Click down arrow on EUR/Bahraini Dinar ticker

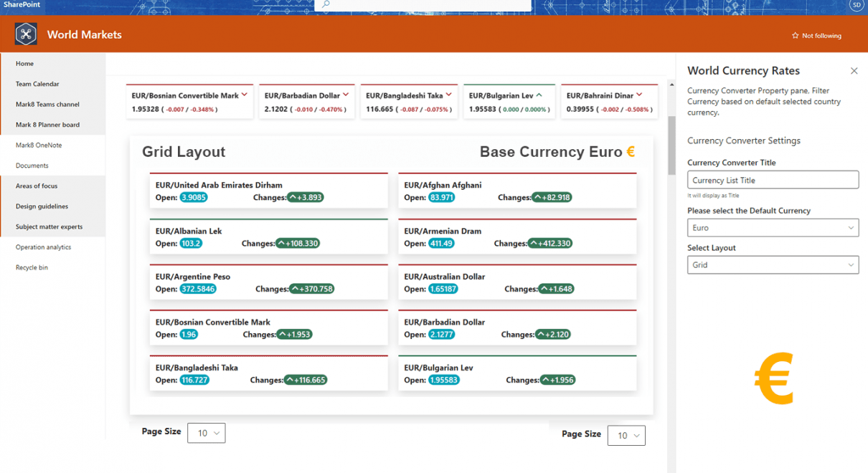tap(639, 95)
